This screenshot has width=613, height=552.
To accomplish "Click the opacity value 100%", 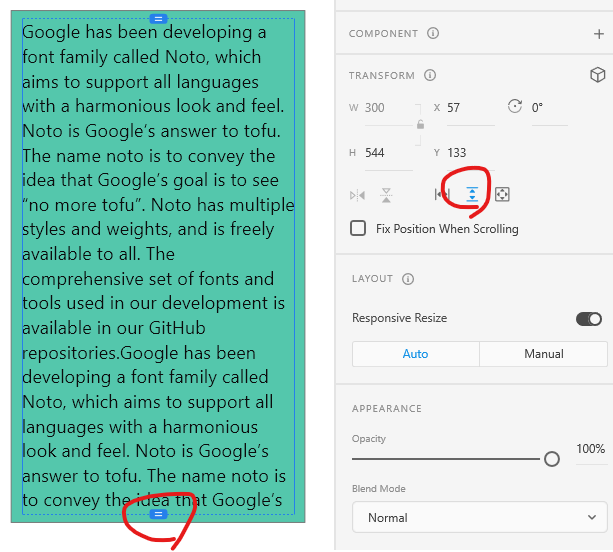I will (x=591, y=449).
